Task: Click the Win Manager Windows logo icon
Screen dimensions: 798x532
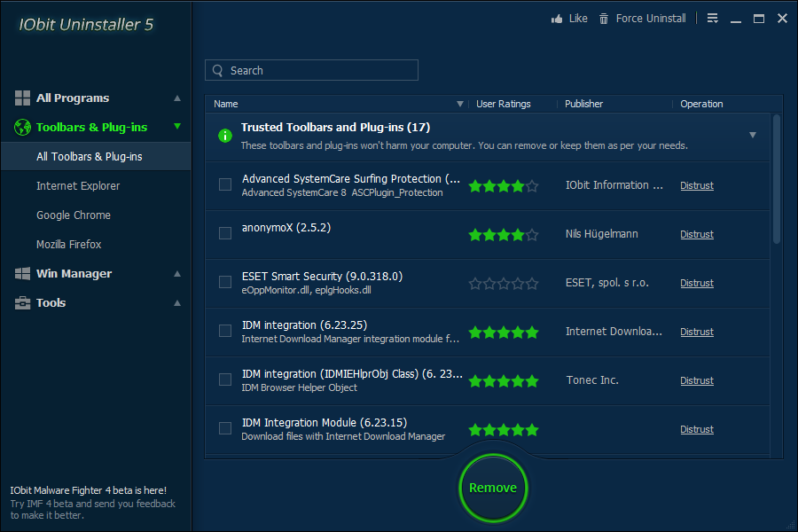Action: click(22, 273)
